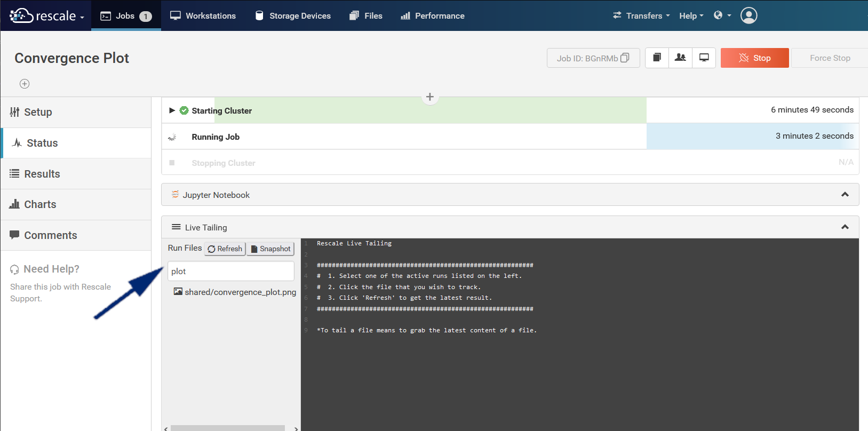Open the Files section
This screenshot has width=868, height=431.
(366, 15)
